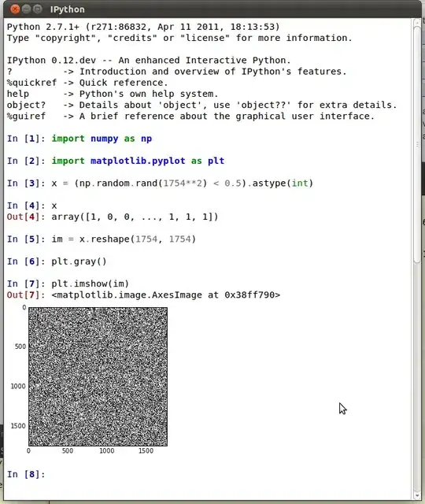Minimize the IPython window

(x=26, y=9)
